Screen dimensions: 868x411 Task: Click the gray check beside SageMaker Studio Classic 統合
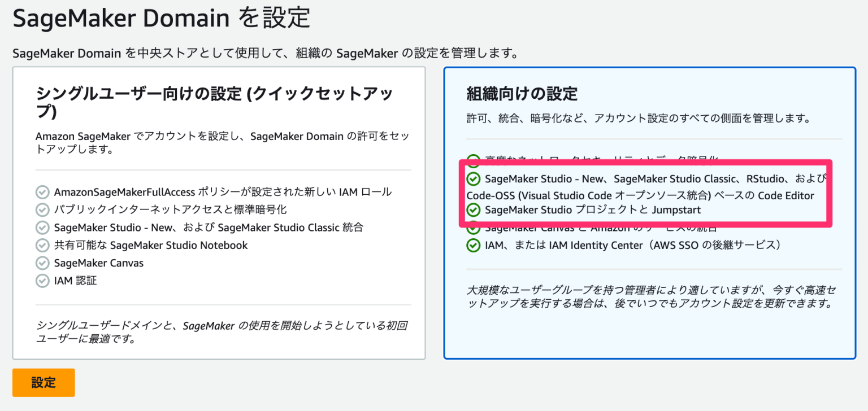(42, 228)
